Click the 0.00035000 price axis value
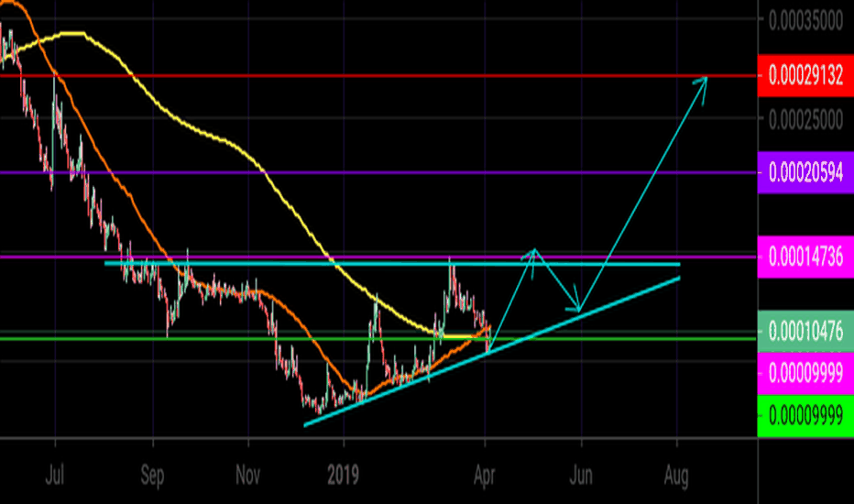The height and width of the screenshot is (504, 854). click(x=805, y=21)
